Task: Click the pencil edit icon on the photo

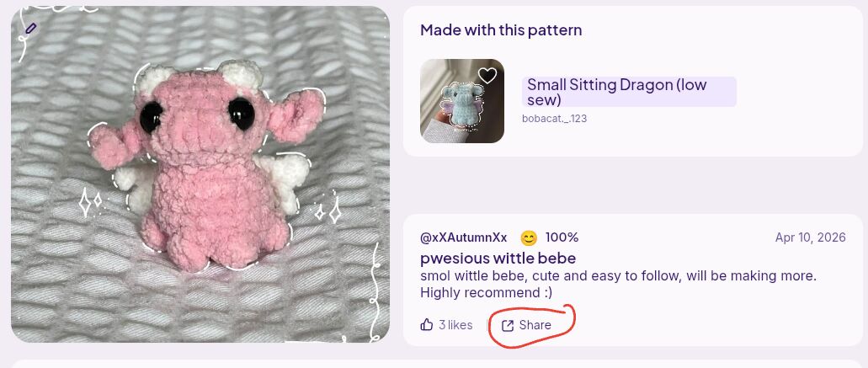Action: pos(31,29)
